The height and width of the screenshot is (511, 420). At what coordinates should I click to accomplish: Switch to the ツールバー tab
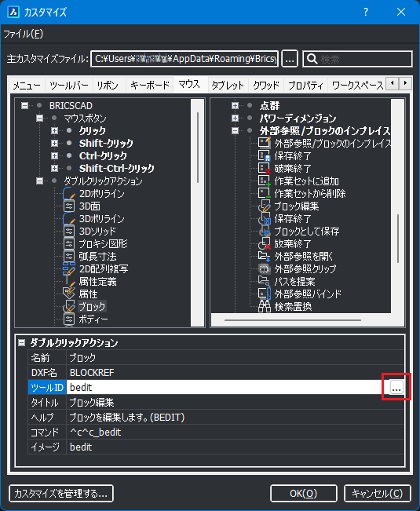(69, 86)
